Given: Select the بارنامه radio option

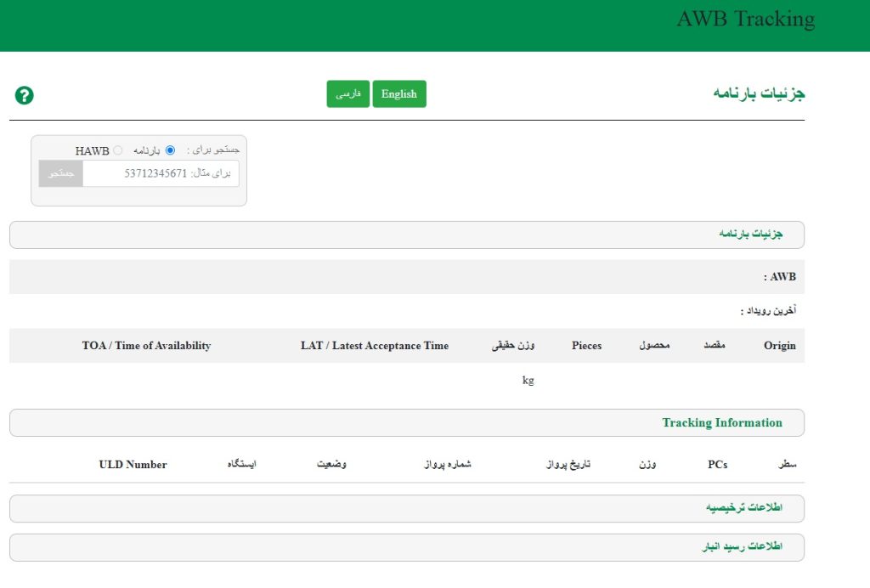Looking at the screenshot, I should [x=170, y=150].
